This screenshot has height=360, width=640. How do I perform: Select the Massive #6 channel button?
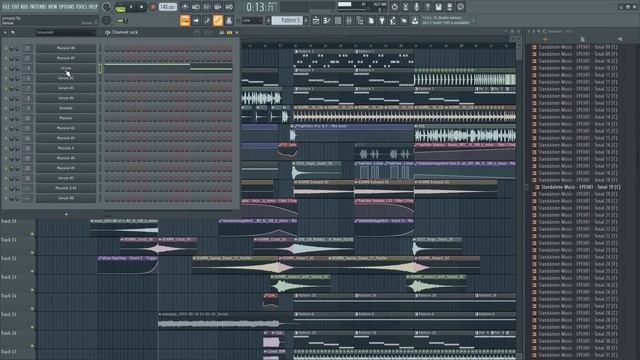pyautogui.click(x=66, y=48)
